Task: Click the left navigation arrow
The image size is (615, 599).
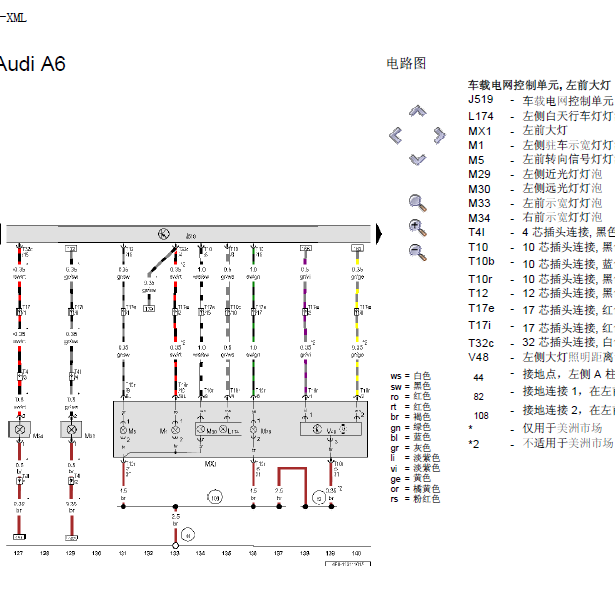Action: [x=395, y=136]
